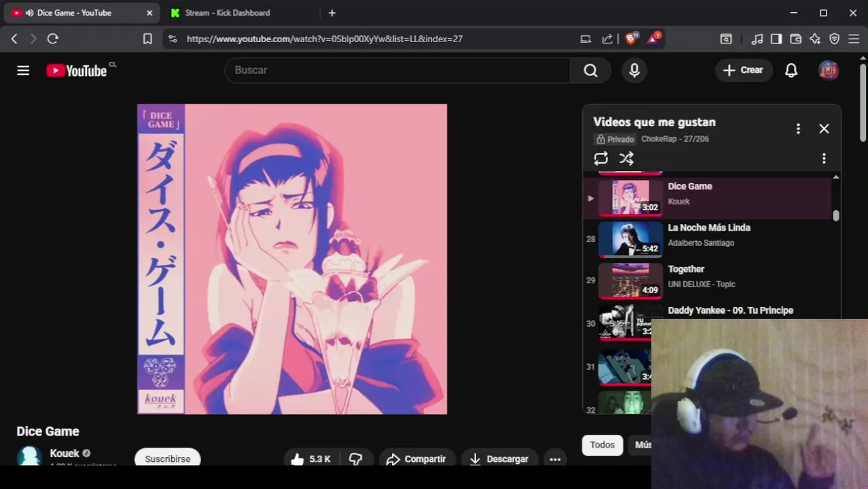Screen dimensions: 868x489
Task: Select the Todos filter chip
Action: (x=602, y=445)
